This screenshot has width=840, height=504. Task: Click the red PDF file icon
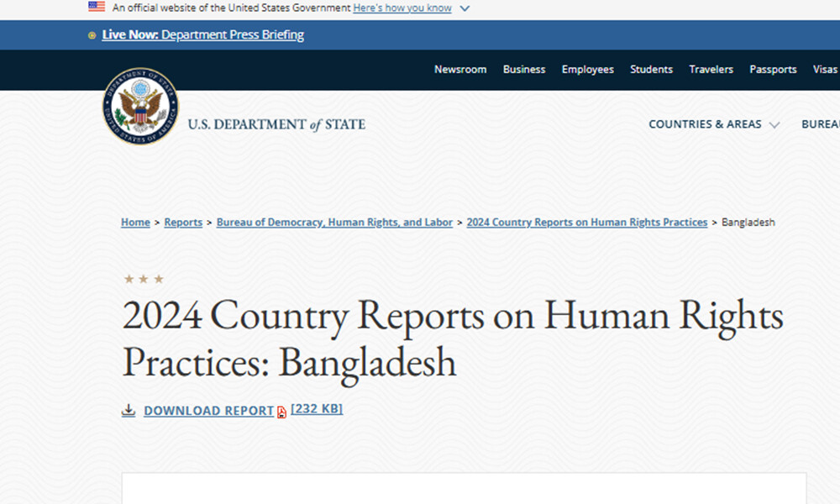coord(281,412)
